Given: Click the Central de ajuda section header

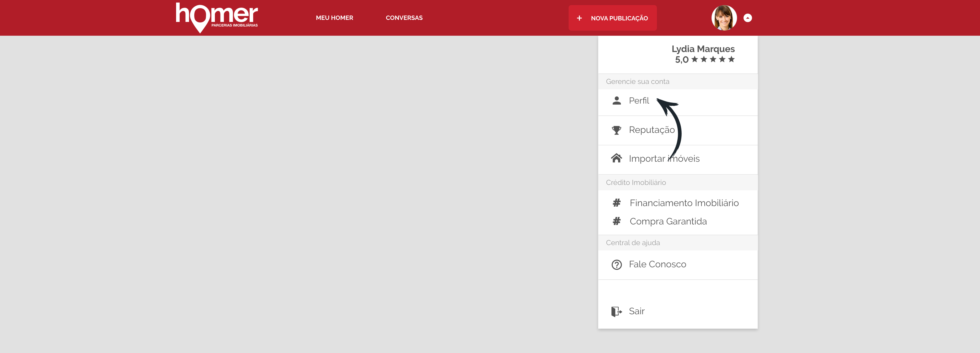Looking at the screenshot, I should point(678,243).
